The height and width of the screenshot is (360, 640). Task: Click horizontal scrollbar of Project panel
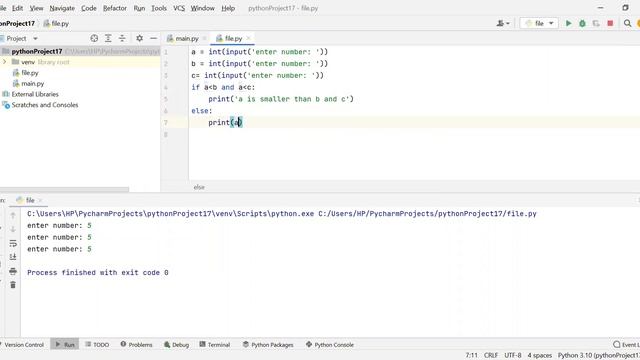(x=64, y=189)
